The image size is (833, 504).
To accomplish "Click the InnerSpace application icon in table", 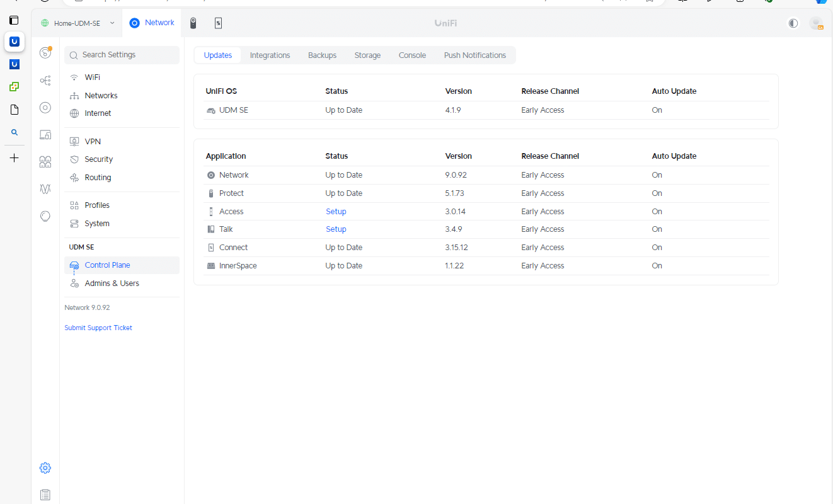I will [x=211, y=266].
